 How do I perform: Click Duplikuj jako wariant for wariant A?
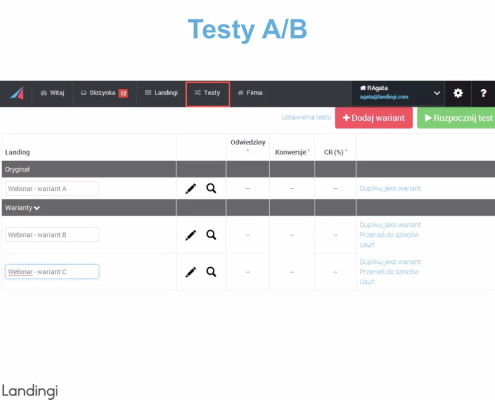390,189
